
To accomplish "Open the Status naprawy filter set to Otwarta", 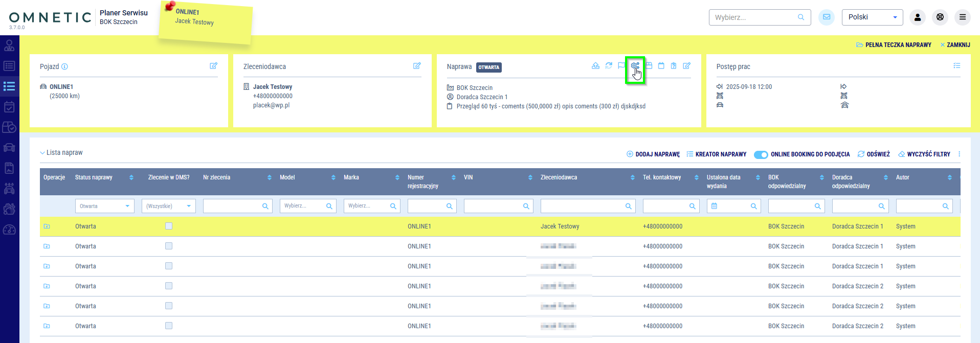I will [104, 206].
